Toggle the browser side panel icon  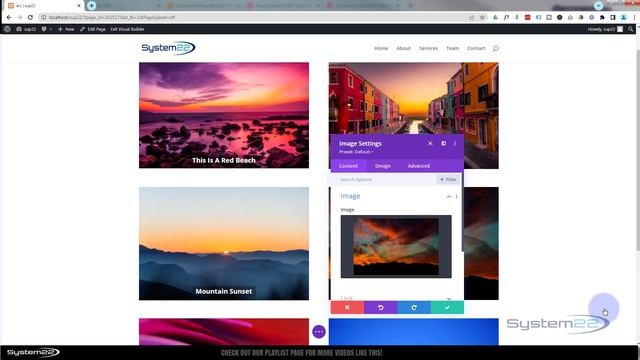[x=613, y=18]
